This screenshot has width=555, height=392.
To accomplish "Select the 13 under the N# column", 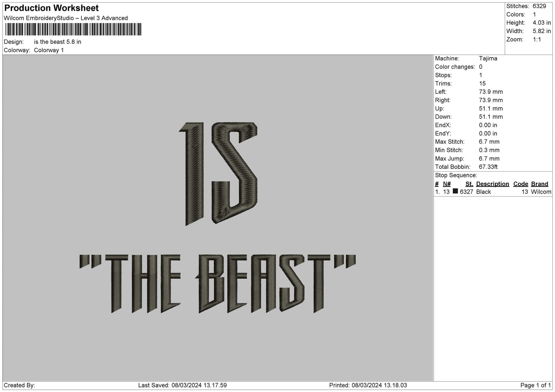I will 446,192.
